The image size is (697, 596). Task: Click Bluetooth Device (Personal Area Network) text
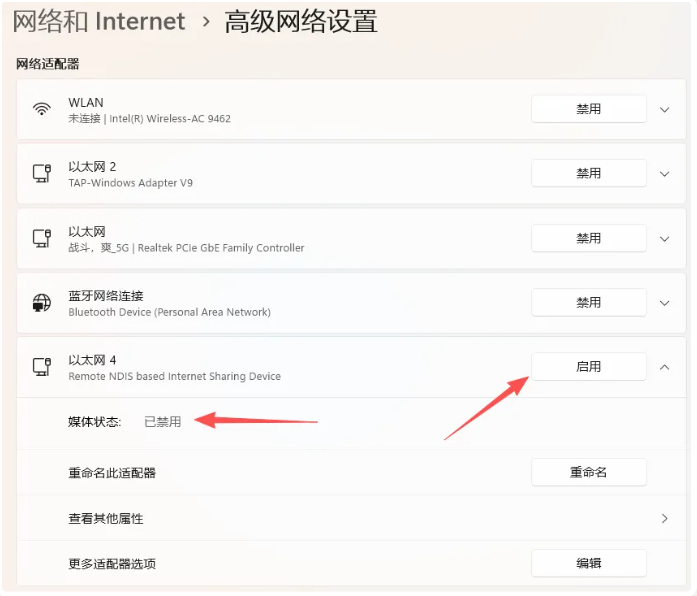pyautogui.click(x=169, y=312)
